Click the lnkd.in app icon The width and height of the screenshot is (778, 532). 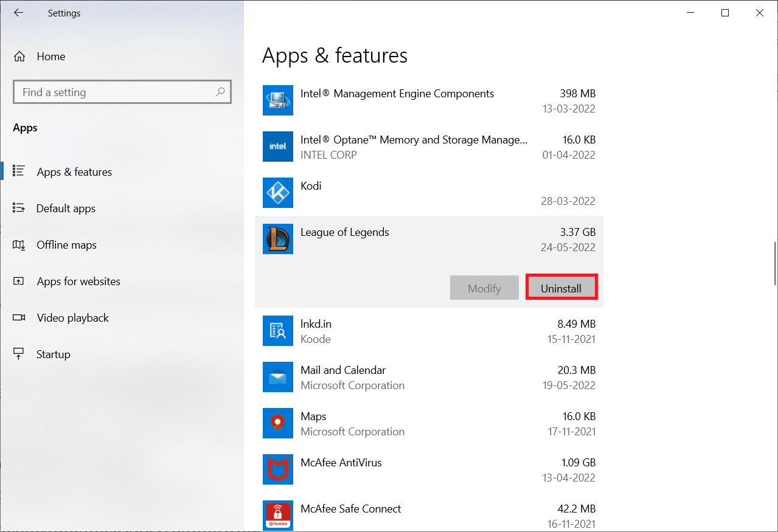coord(278,331)
